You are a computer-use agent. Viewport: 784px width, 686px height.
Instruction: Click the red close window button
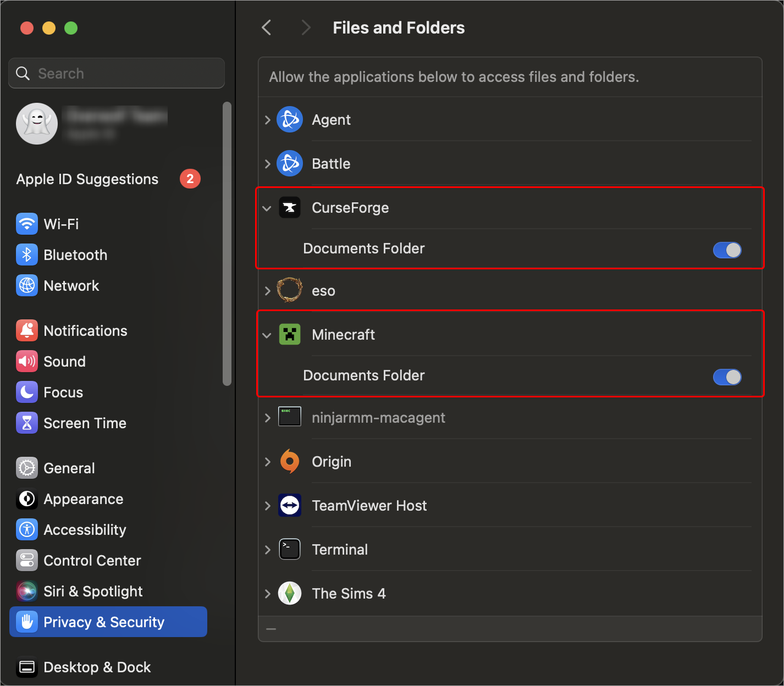27,28
